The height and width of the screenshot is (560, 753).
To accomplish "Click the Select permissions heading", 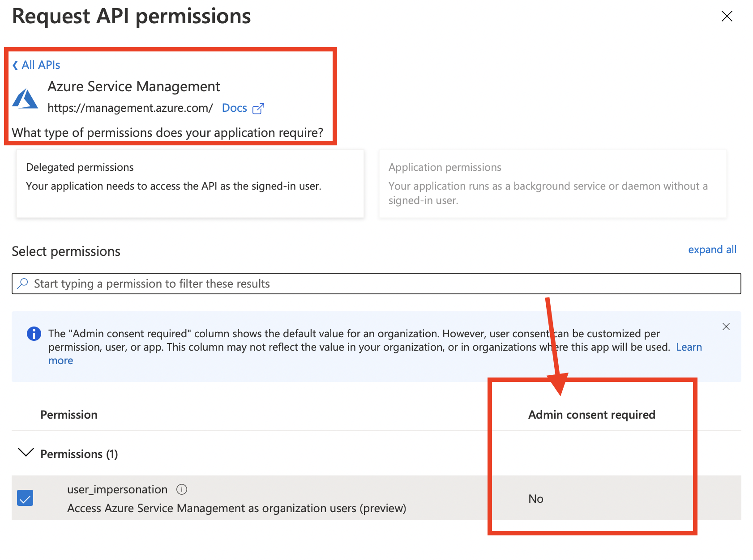I will [x=66, y=251].
